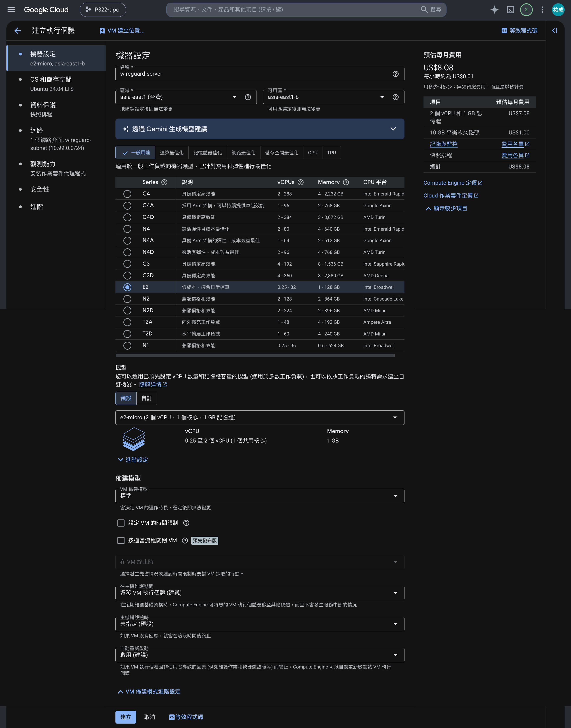This screenshot has width=571, height=728.
Task: Switch to 儲存空間最佳化 tab
Action: 282,153
